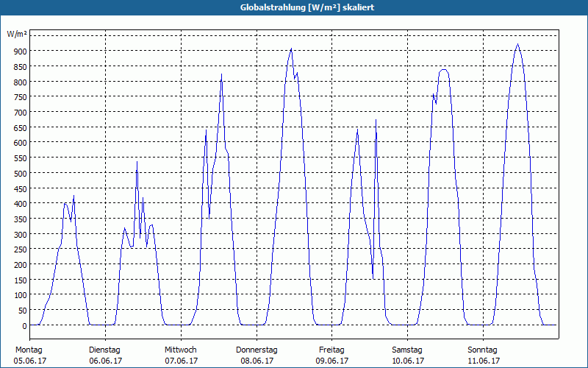This screenshot has width=588, height=368.
Task: Click the date '06.06.17'
Action: tap(106, 361)
